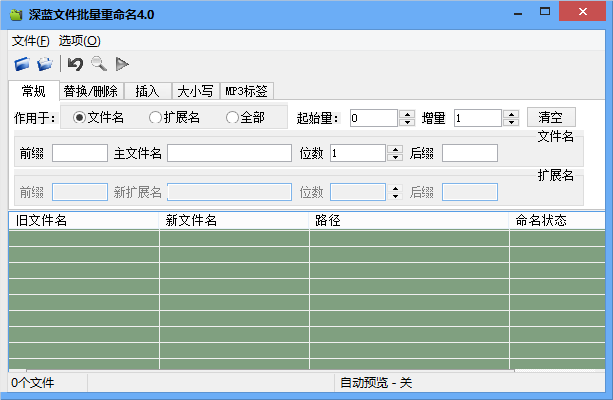Open the 选项(O) menu

[80, 41]
